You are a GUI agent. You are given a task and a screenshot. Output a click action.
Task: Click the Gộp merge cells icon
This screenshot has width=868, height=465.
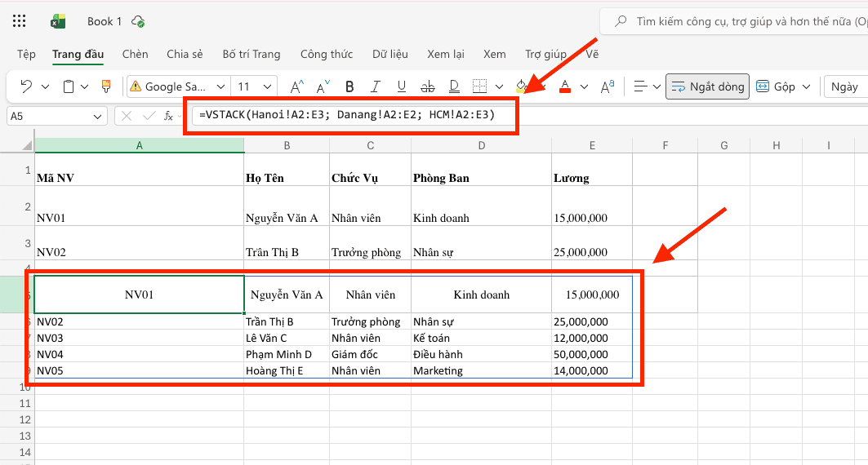[763, 86]
